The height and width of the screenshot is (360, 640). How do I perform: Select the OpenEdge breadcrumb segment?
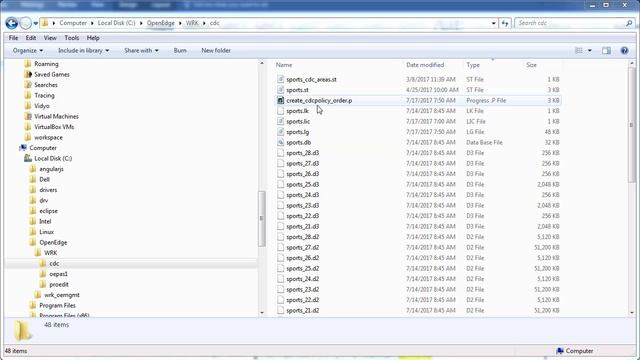(160, 23)
